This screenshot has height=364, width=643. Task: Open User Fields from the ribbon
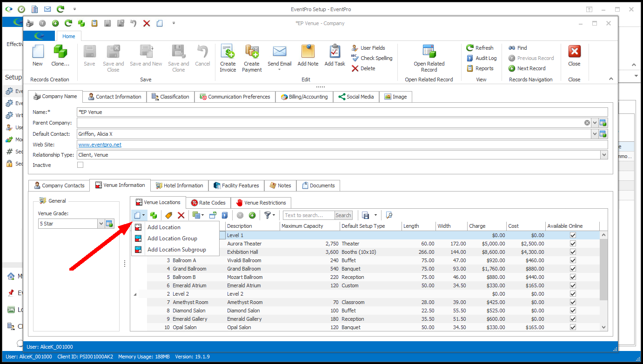pos(368,48)
